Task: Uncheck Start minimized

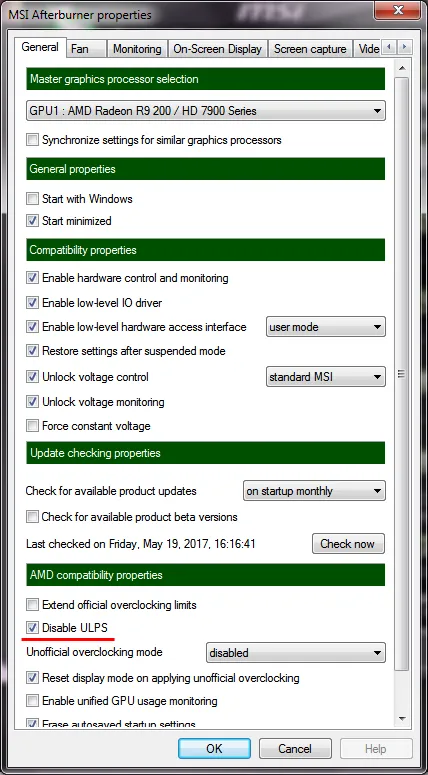Action: pyautogui.click(x=32, y=221)
